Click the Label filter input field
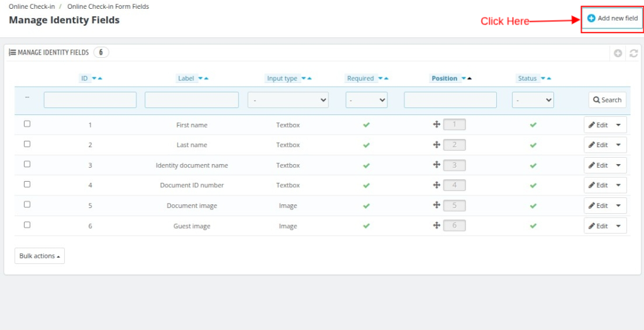This screenshot has height=330, width=644. pos(192,100)
